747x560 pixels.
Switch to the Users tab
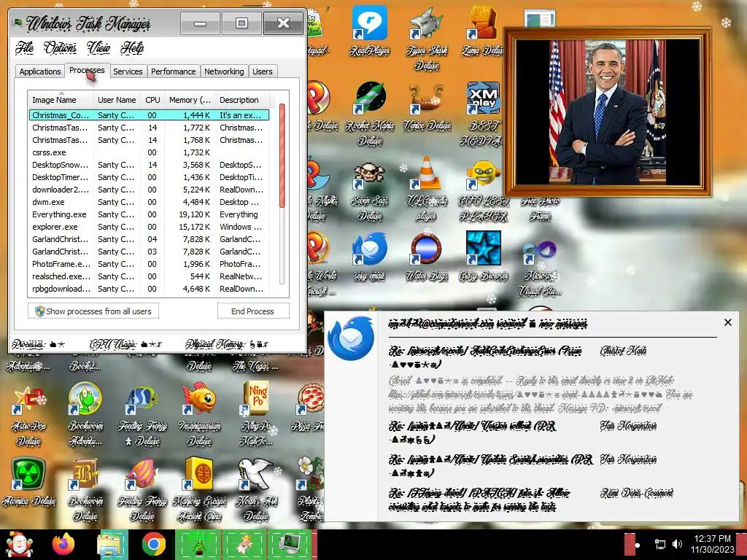pyautogui.click(x=263, y=71)
